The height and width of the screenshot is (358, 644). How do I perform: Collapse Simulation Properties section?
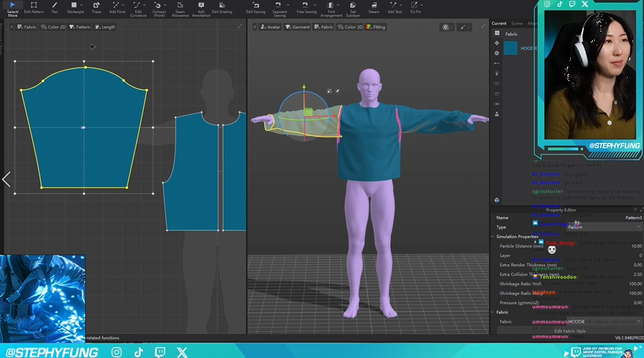492,236
